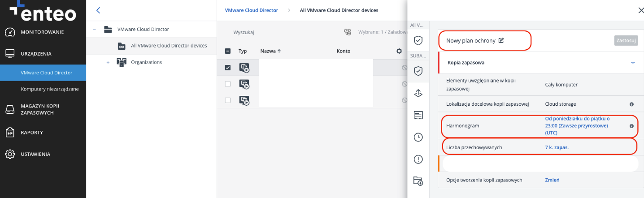Click the 'Cloud storage' value
The height and width of the screenshot is (198, 644).
560,104
